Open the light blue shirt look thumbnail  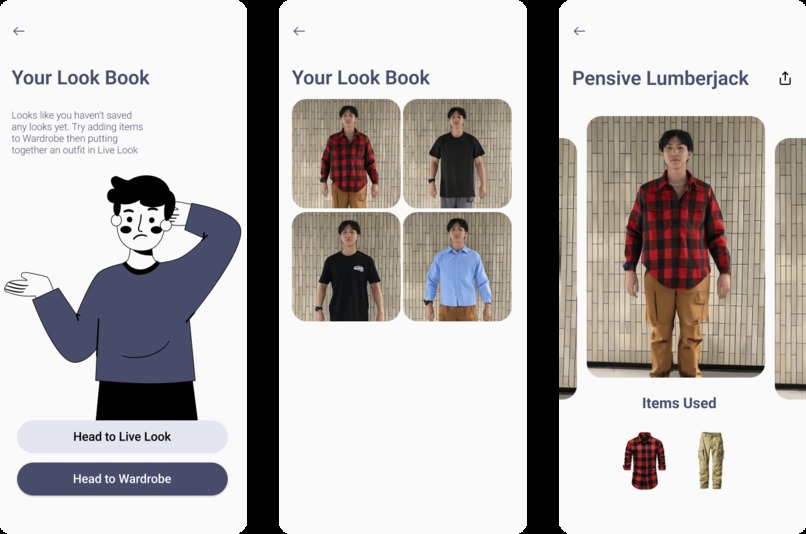point(457,267)
